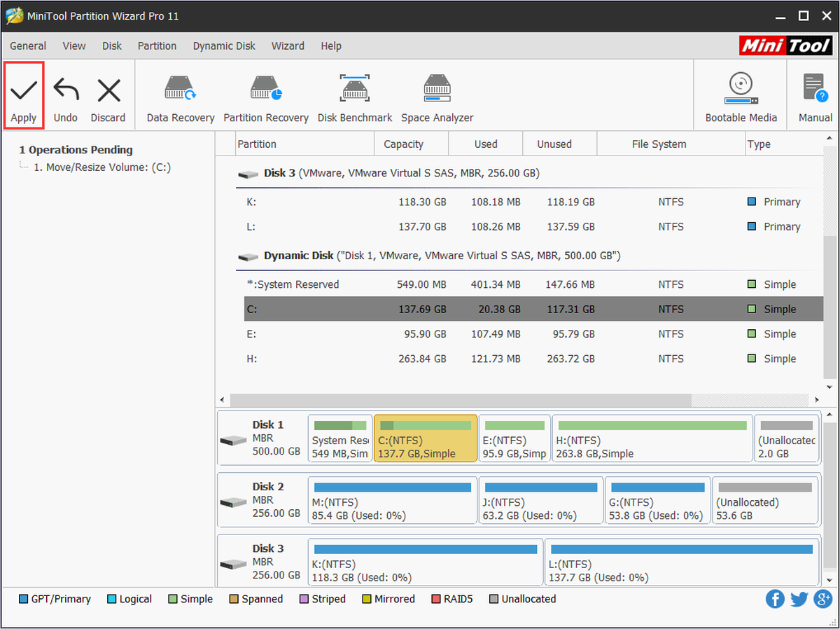840x629 pixels.
Task: Select the H:(NTFS) block on Disk 1 map
Action: 652,438
